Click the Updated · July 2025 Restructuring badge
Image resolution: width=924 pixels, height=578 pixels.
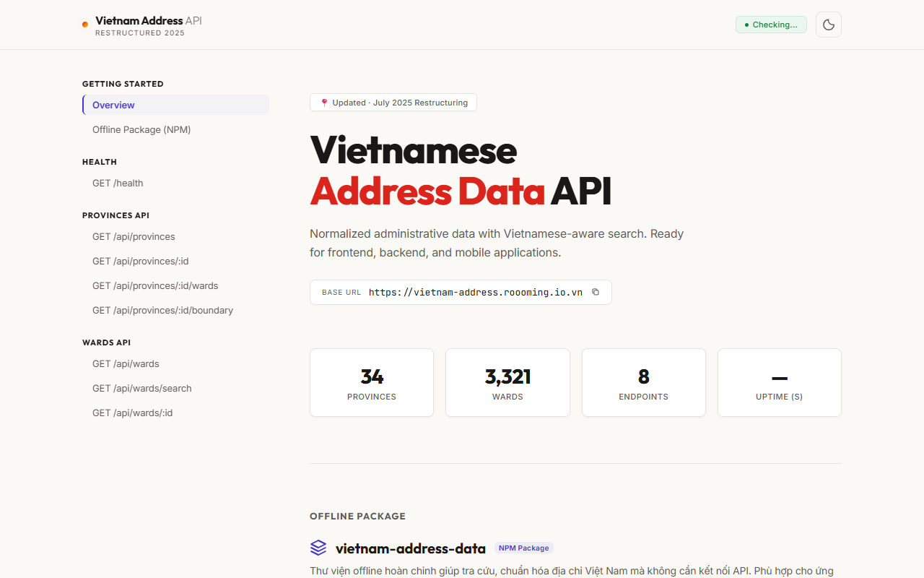pyautogui.click(x=393, y=103)
